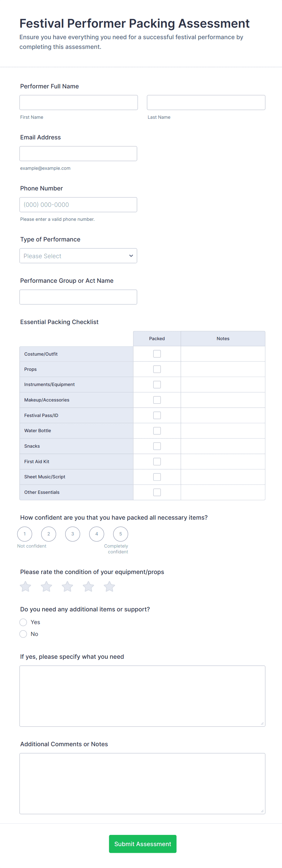Viewport: 282px width, 868px height.
Task: Click the Additional Comments or Notes textarea
Action: coord(142,784)
